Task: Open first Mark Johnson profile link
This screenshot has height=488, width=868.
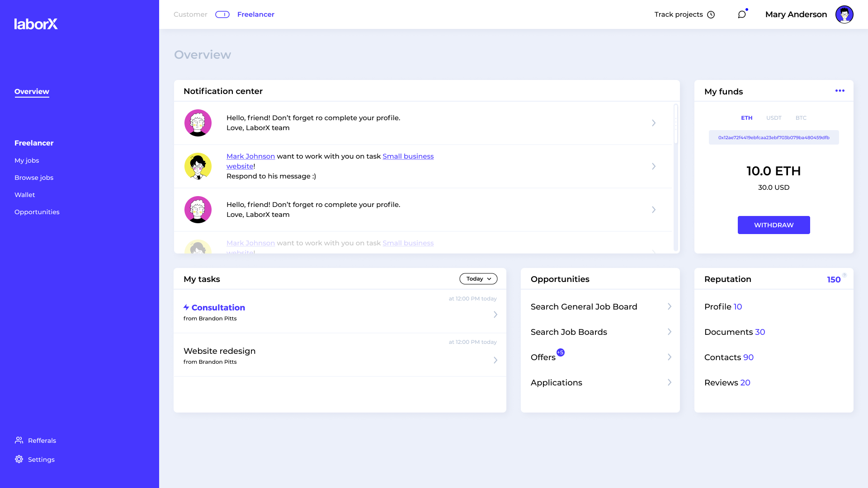Action: [250, 156]
